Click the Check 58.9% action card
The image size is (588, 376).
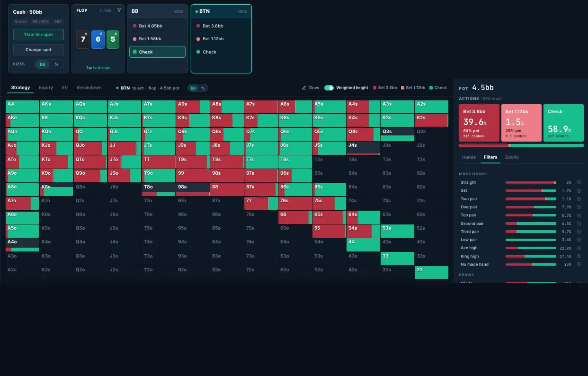(563, 123)
